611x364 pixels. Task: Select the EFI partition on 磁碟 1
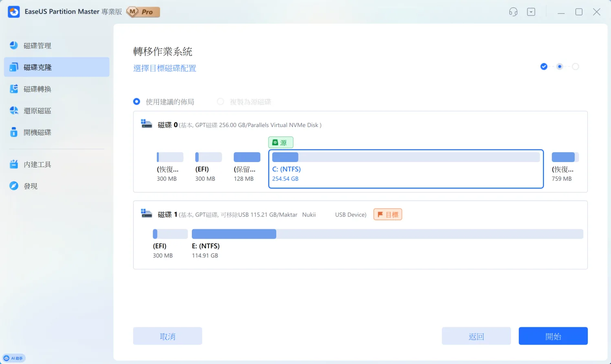point(170,244)
